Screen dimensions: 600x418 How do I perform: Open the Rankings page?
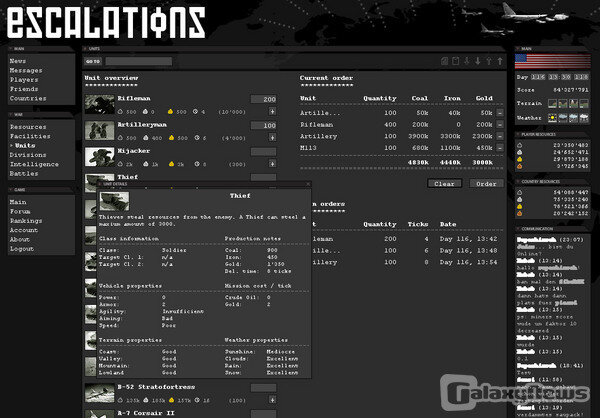pyautogui.click(x=26, y=221)
